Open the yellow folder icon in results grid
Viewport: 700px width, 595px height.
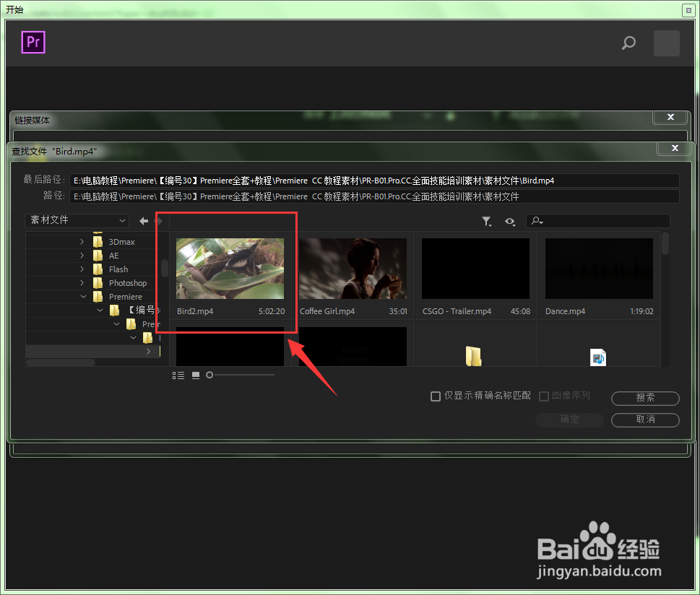(475, 357)
